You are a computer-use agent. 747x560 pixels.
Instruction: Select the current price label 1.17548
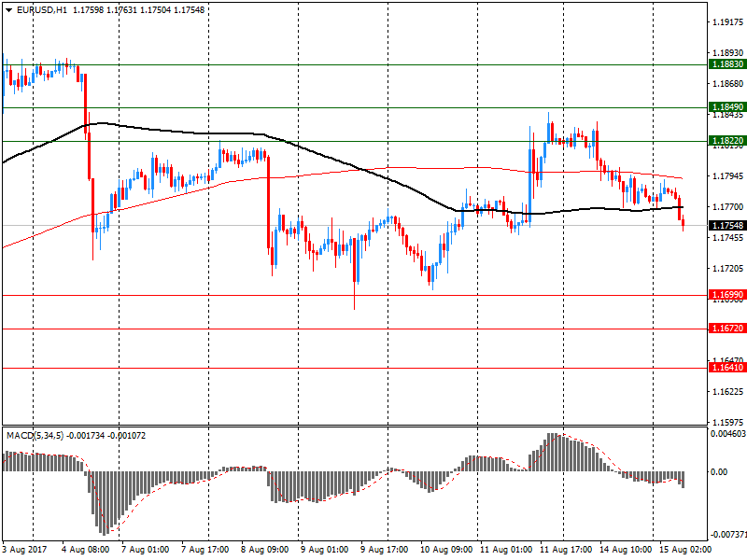[x=727, y=225]
